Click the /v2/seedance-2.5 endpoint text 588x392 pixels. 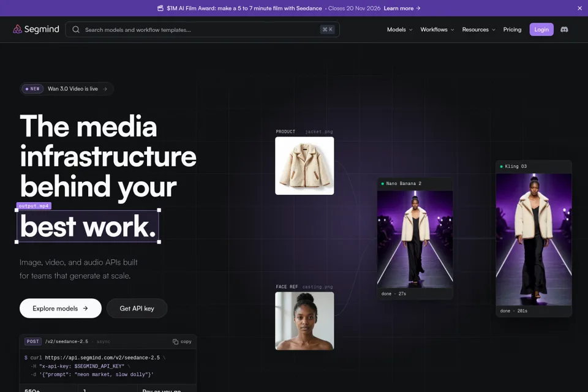[67, 341]
